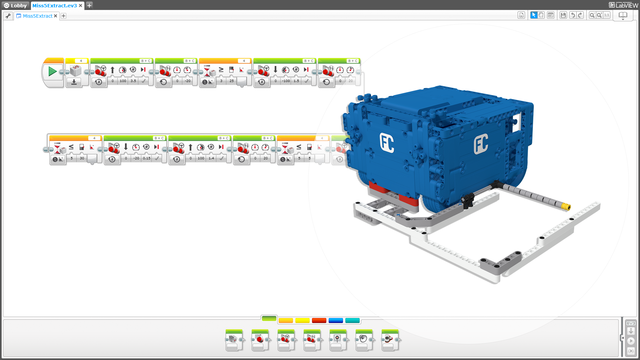The width and height of the screenshot is (640, 360).
Task: Click the Comment tool in toolbar
Action: coord(551,15)
